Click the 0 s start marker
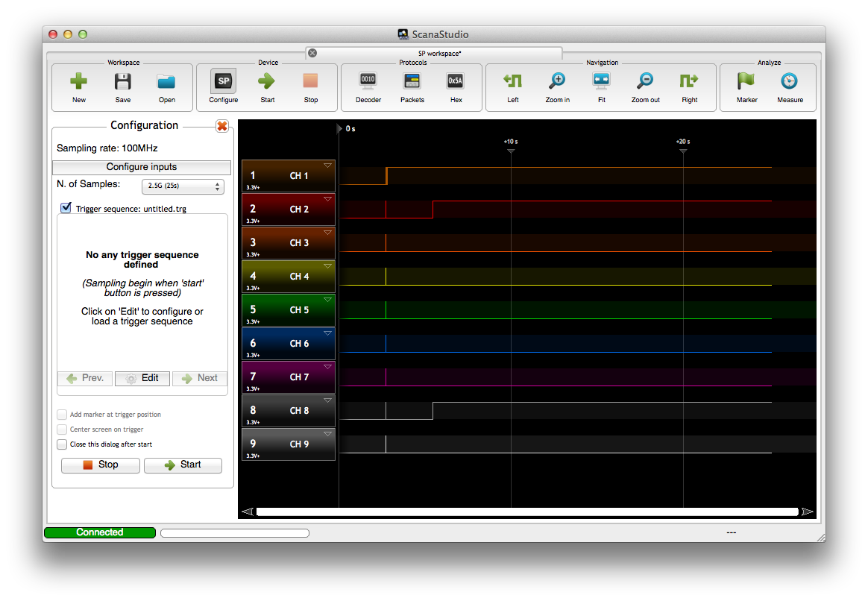Viewport: 868px width, 601px height. 346,128
